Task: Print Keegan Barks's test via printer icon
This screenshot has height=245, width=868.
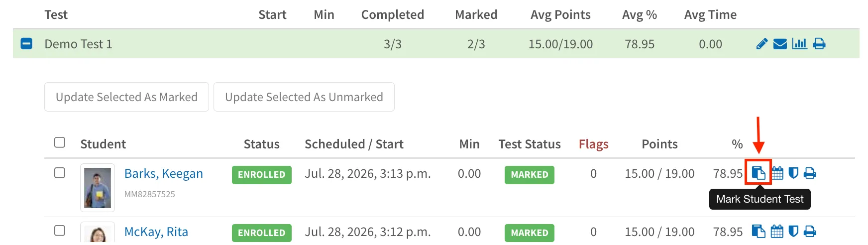Action: click(810, 173)
